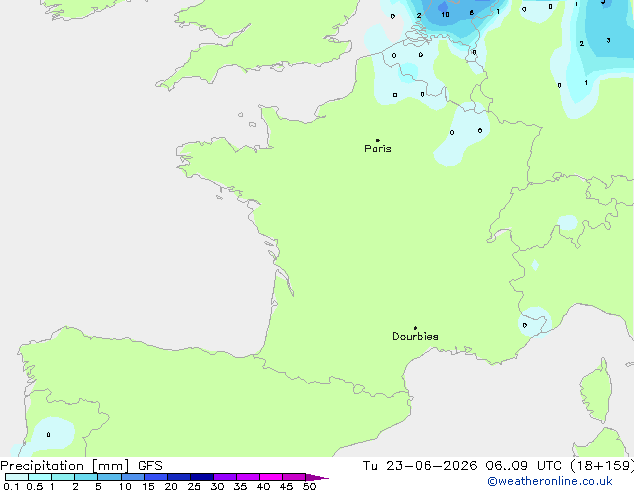Click the '10' precipitation value on the map

(445, 15)
